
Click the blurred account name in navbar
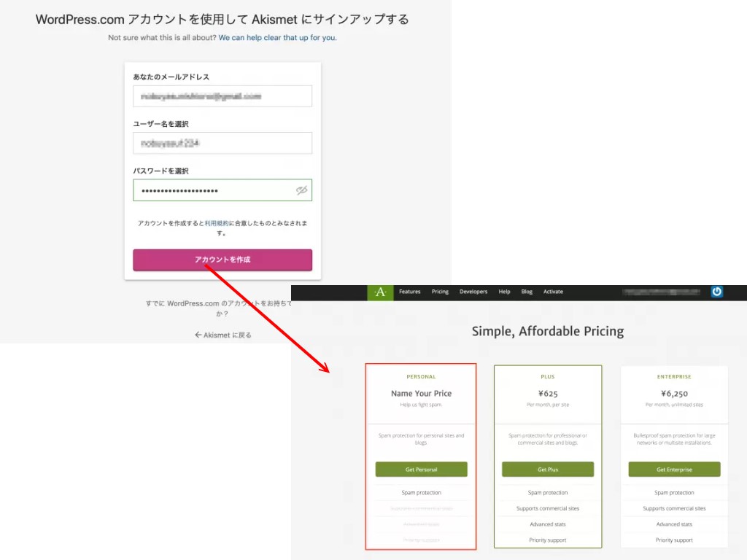coord(664,292)
